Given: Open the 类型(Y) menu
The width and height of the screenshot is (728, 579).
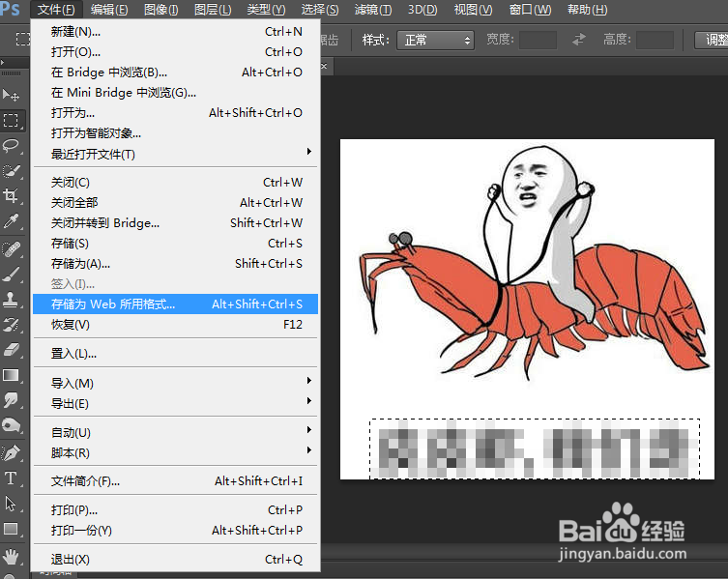Looking at the screenshot, I should click(266, 10).
